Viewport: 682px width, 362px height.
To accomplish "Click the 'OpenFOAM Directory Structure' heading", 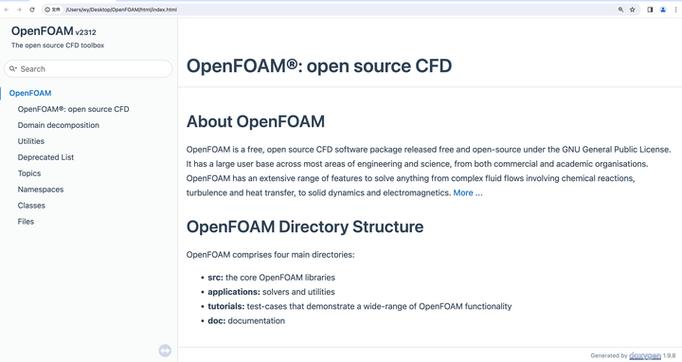I will click(305, 227).
